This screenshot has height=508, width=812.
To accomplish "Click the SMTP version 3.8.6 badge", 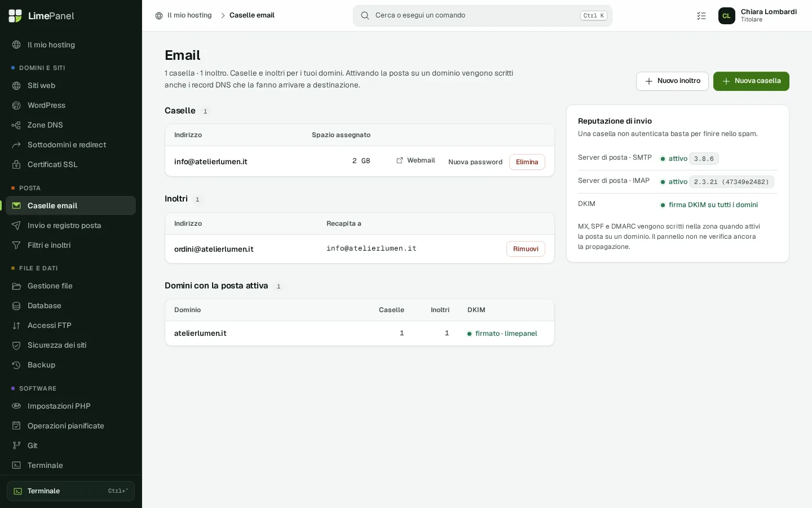I will [x=704, y=159].
